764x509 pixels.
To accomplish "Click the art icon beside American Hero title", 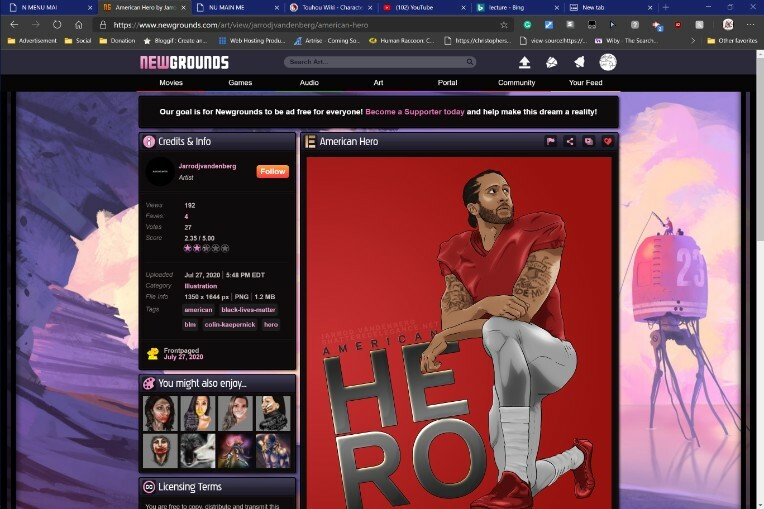I will pyautogui.click(x=310, y=141).
